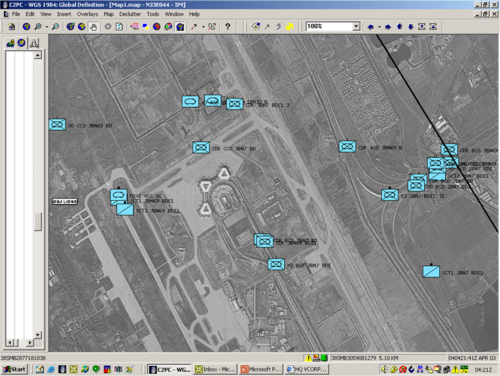Select the hand pan tool
This screenshot has width=500, height=376.
point(93,27)
